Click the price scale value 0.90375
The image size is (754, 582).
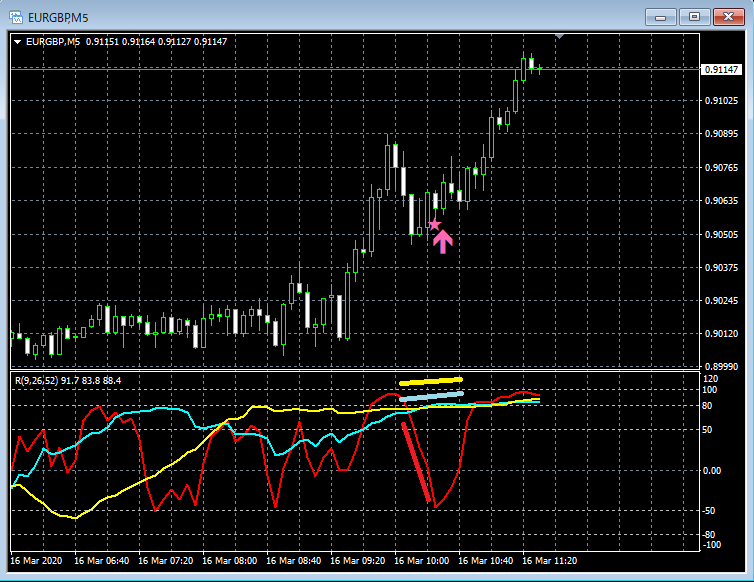721,267
